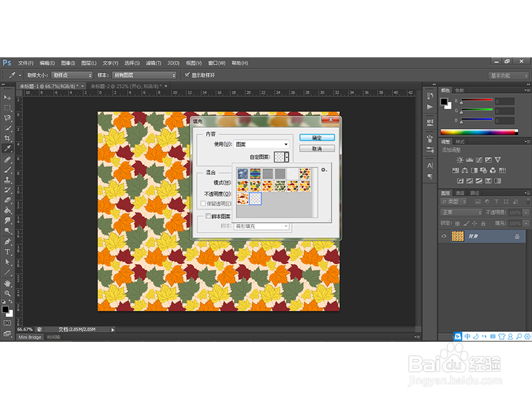Open the Mini Bridge panel tab
Screen dimensions: 532x399
(30, 337)
